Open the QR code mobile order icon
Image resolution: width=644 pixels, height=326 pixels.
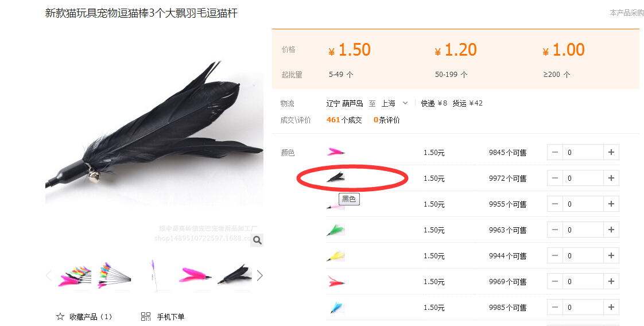pyautogui.click(x=146, y=317)
